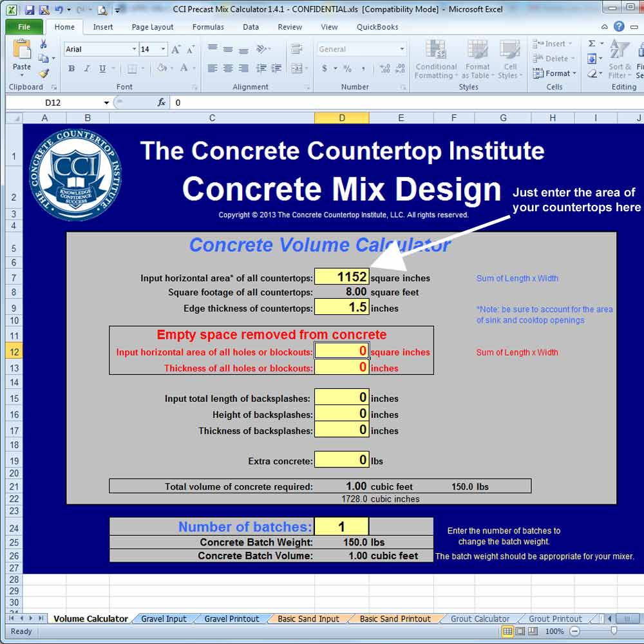Click the Decrease Font Size icon

pyautogui.click(x=191, y=50)
